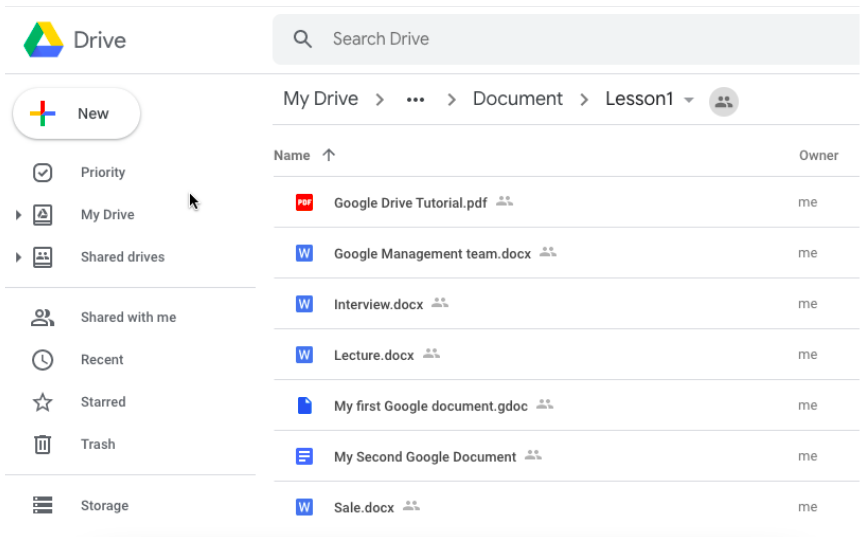Click owner 'me' in the Sale.docx row
Image resolution: width=866 pixels, height=537 pixels.
coord(807,507)
